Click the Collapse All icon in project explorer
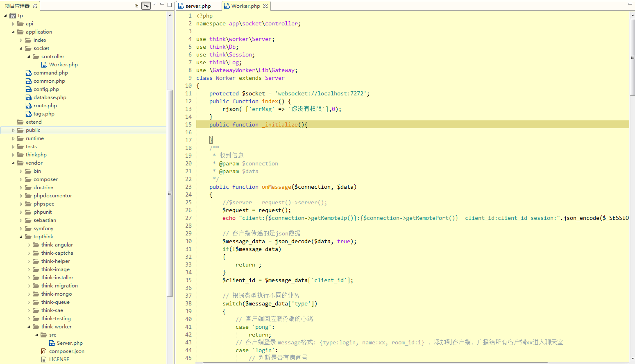Viewport: 635px width, 364px height. point(136,6)
